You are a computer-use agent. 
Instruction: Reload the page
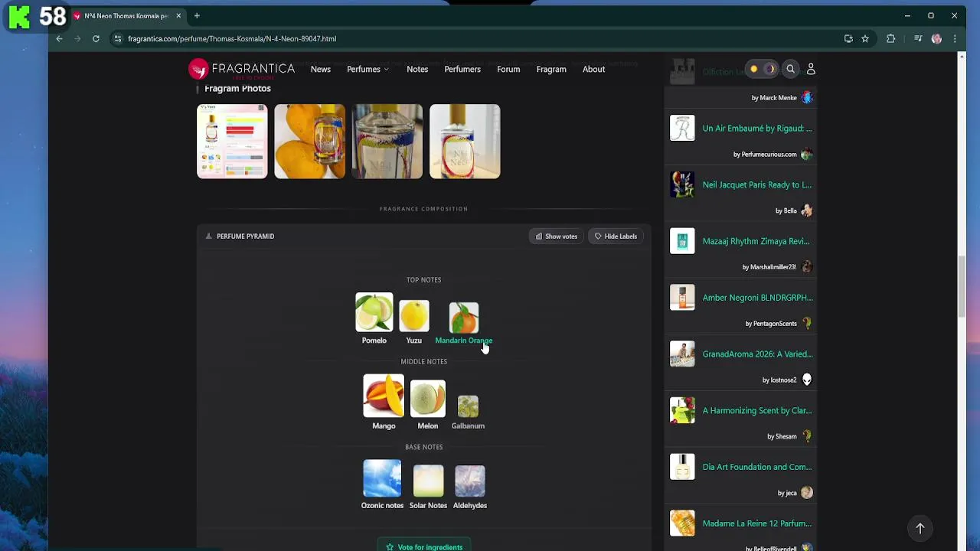(x=96, y=38)
